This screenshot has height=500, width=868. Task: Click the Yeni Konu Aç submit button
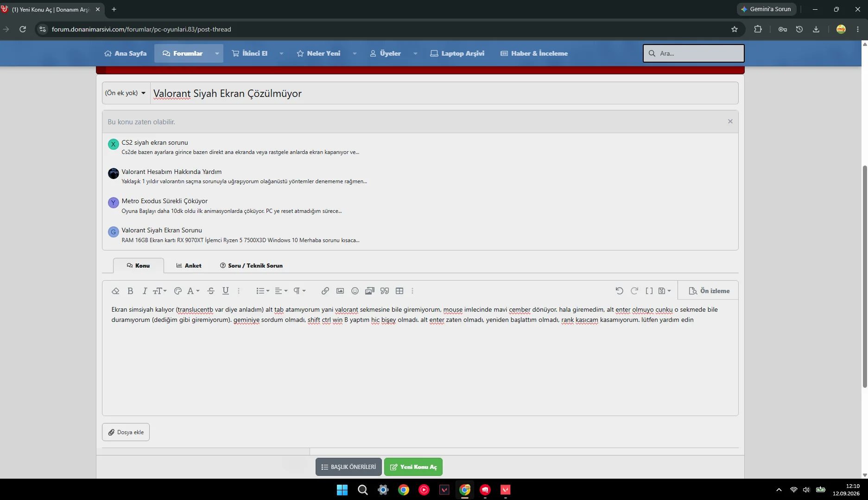pos(413,467)
